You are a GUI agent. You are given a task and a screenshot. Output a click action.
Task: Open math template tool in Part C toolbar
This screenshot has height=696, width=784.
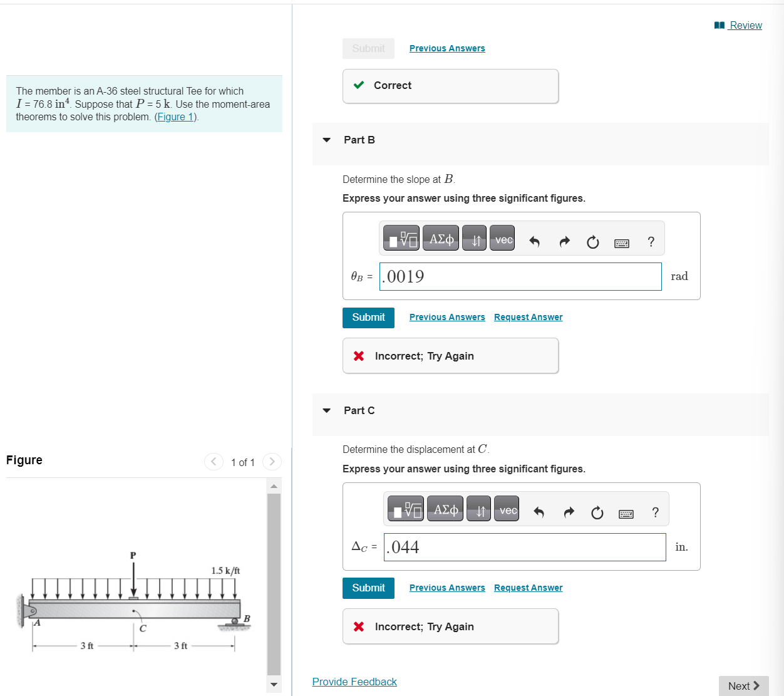(x=406, y=509)
